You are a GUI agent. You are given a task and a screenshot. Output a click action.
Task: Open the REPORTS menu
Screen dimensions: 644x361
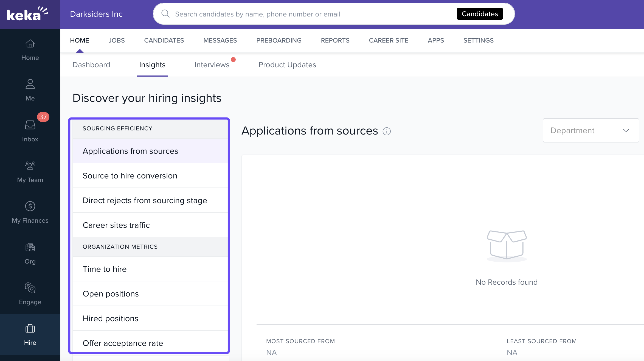[x=335, y=40]
